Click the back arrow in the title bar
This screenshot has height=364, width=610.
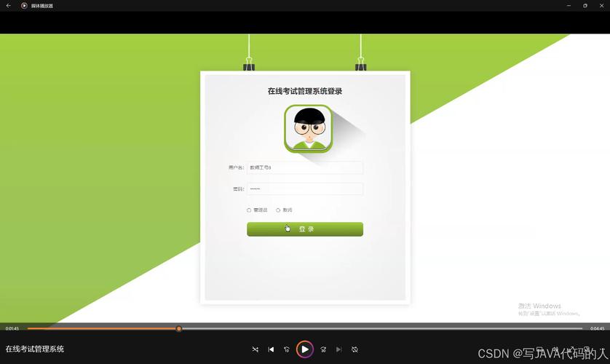click(x=9, y=5)
